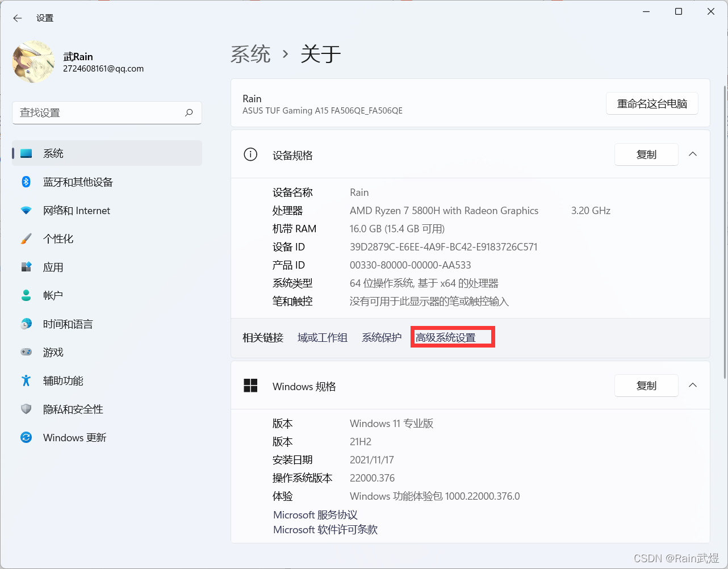Open 时间和语言 settings
Viewport: 728px width, 569px height.
click(107, 324)
